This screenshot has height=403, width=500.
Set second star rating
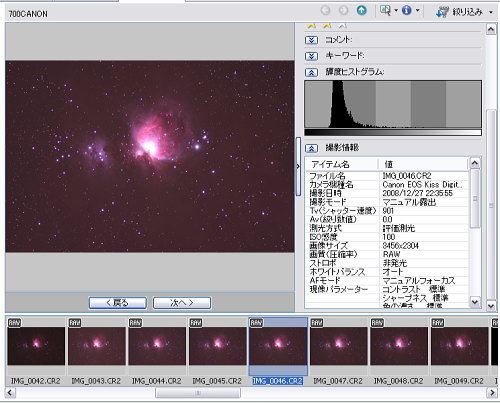tap(327, 25)
